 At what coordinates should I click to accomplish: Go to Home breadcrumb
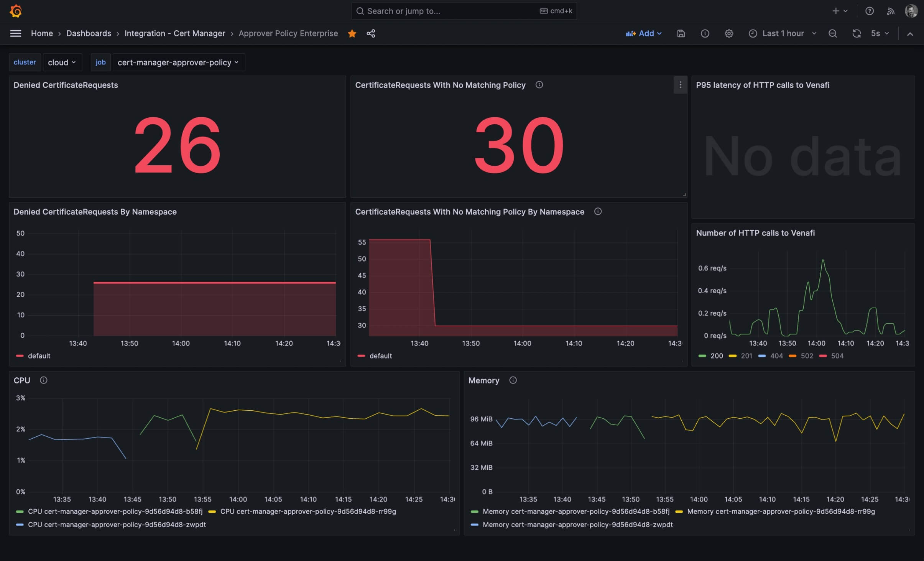(42, 33)
